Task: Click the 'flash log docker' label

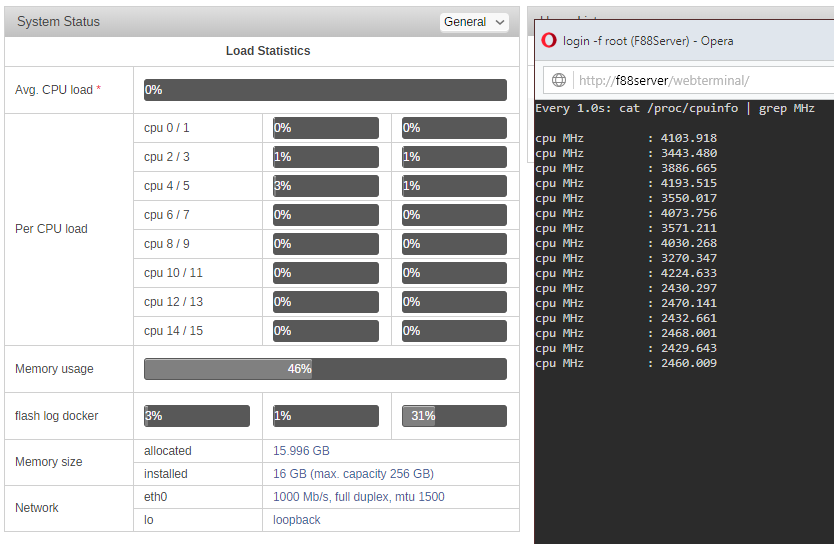Action: point(56,416)
